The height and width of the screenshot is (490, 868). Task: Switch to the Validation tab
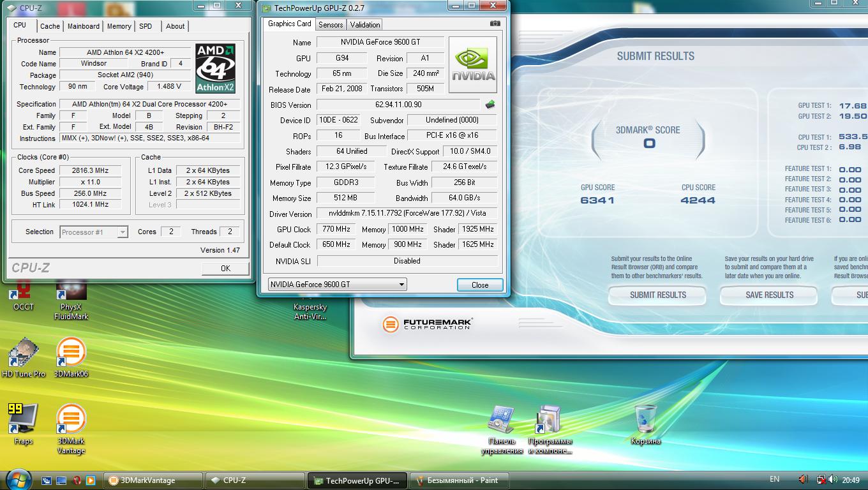[x=365, y=25]
